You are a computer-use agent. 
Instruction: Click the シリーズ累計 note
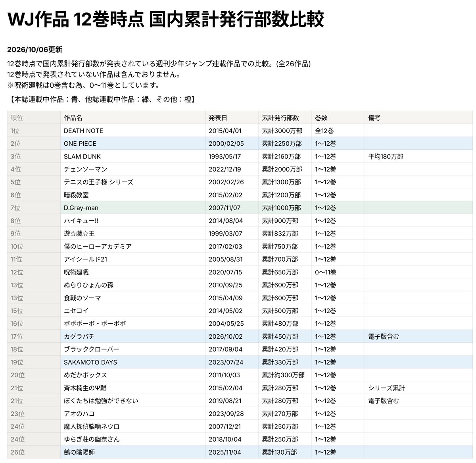(387, 388)
